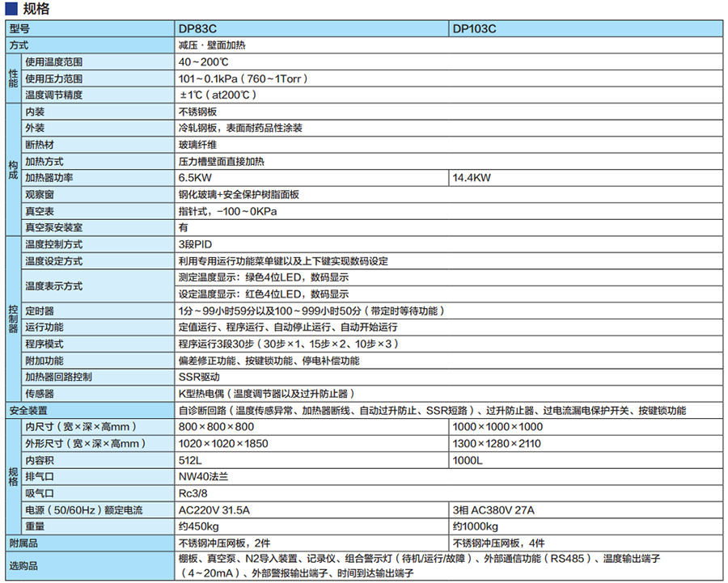The width and height of the screenshot is (728, 583).
Task: Click the vertical 控制器 category label
Action: (x=12, y=319)
